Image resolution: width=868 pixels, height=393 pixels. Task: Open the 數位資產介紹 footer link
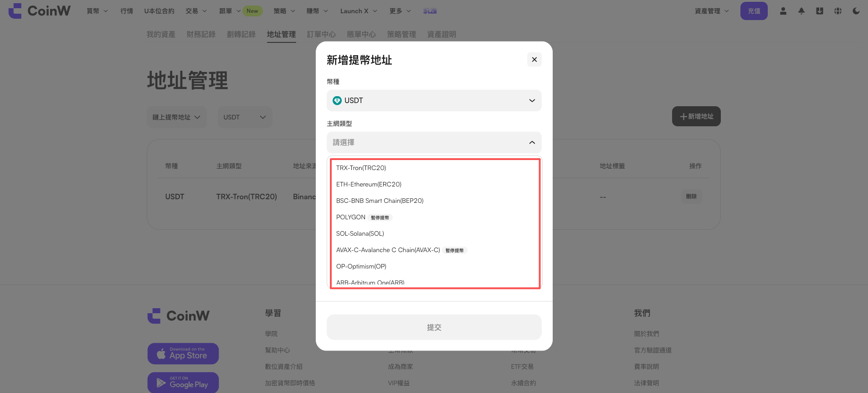pos(284,367)
